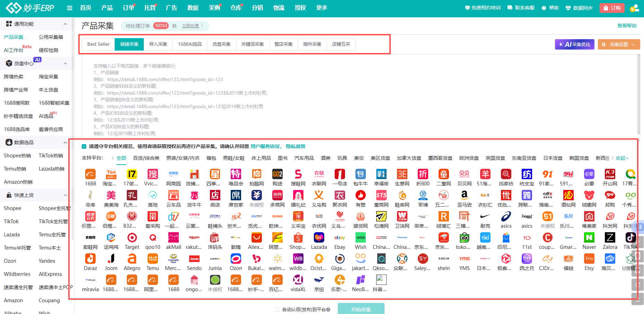Choose the Ozon icon in platform grid

236,259
